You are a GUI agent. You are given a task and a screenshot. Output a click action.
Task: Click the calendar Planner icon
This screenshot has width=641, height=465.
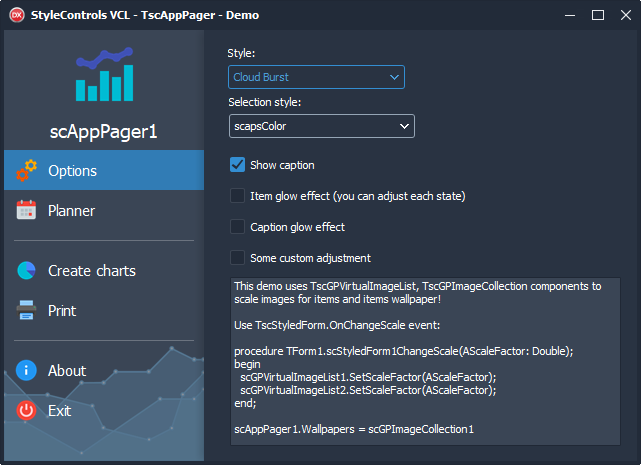pos(26,210)
